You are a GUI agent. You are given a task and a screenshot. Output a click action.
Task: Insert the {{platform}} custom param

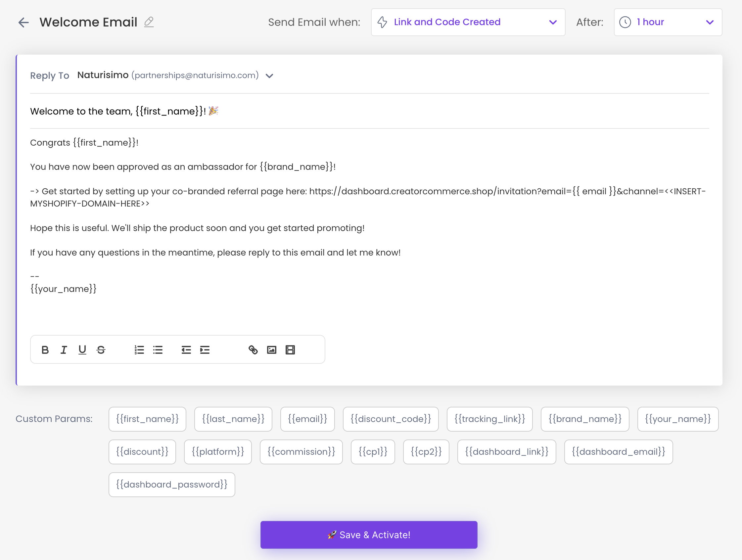tap(218, 452)
